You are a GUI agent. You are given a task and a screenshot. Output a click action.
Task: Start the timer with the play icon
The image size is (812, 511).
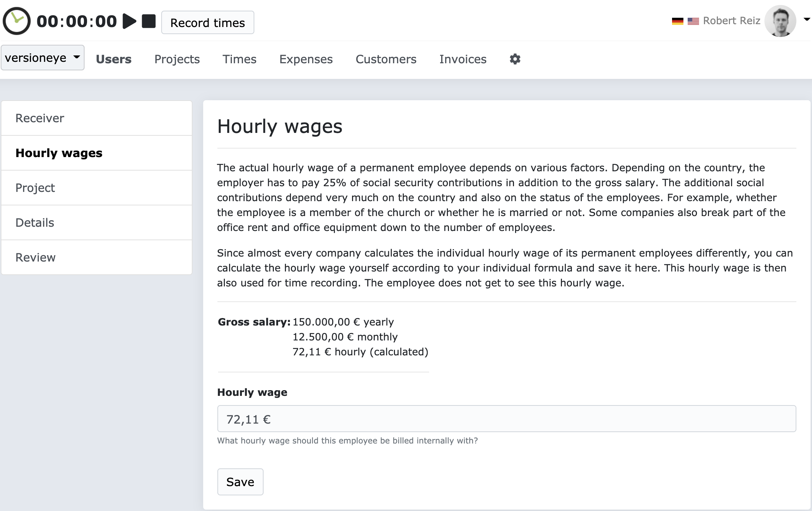(x=129, y=21)
